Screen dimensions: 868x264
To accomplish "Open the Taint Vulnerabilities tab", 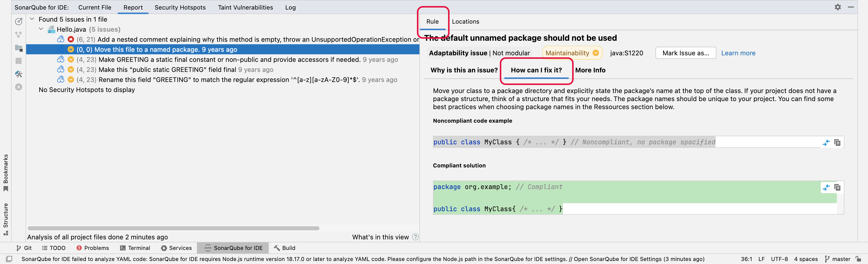I will (x=245, y=8).
